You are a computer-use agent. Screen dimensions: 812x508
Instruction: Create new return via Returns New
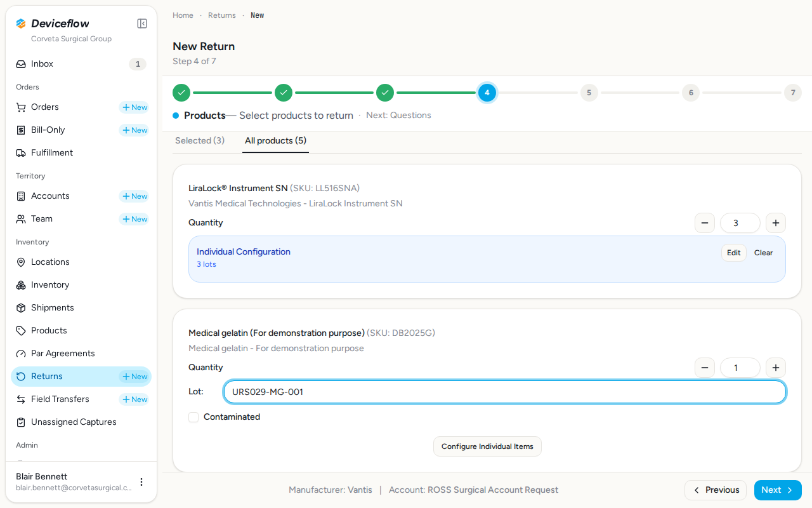pyautogui.click(x=134, y=377)
